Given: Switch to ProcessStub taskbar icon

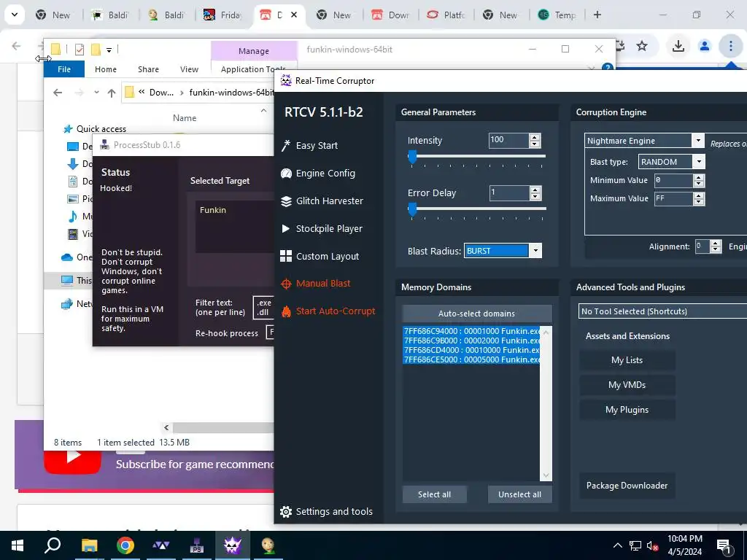Looking at the screenshot, I should 197,545.
